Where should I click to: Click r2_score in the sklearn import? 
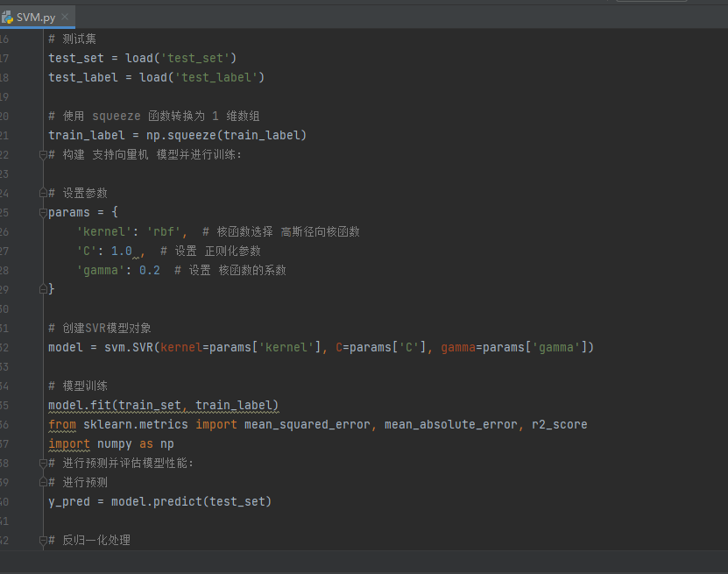(559, 424)
